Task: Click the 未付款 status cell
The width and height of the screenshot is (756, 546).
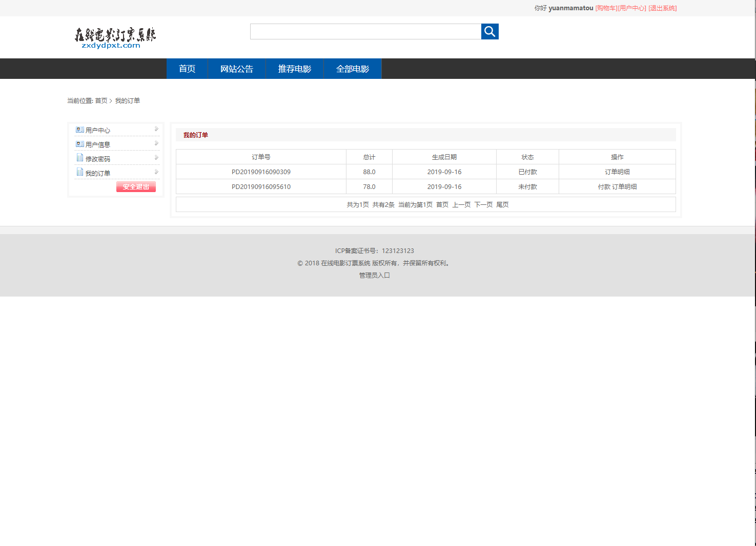Action: 527,187
